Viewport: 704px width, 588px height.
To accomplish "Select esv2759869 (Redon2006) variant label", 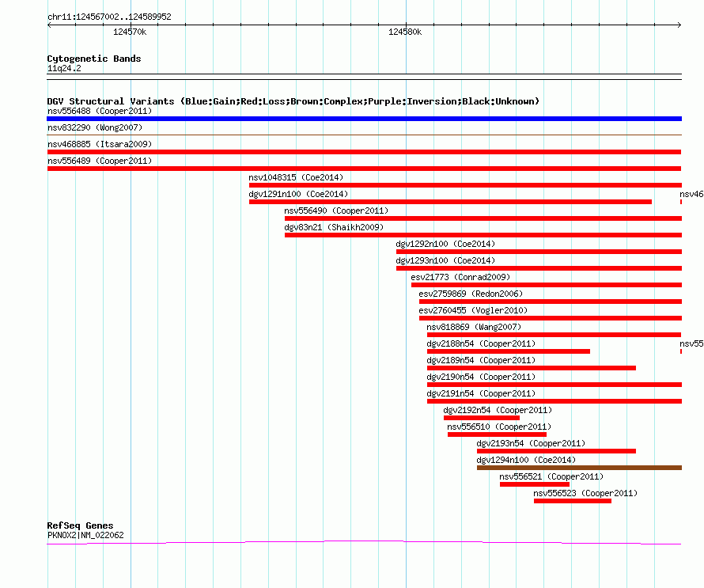I will 471,294.
